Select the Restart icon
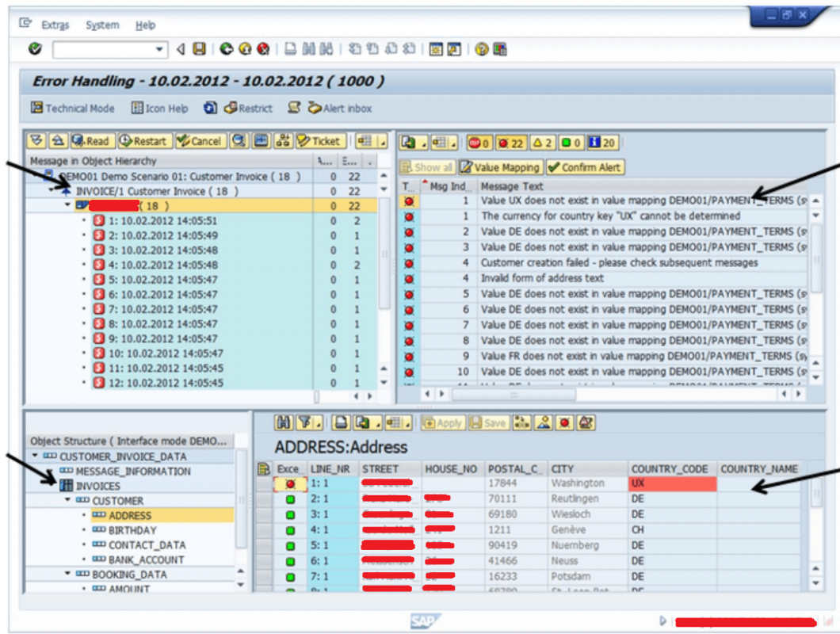 coord(142,142)
